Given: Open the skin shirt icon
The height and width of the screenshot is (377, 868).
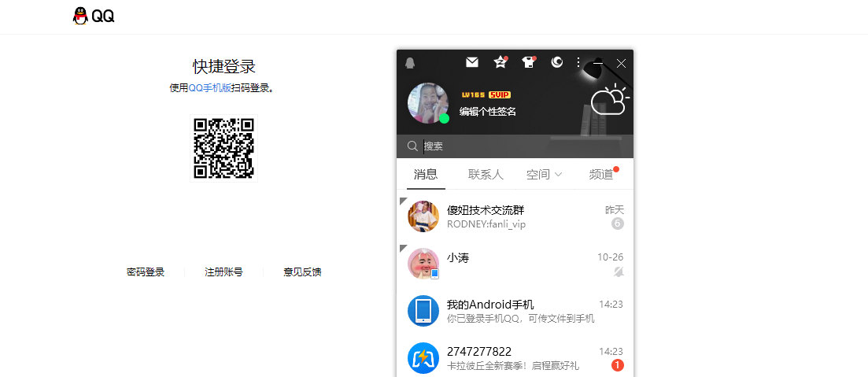Looking at the screenshot, I should (x=529, y=62).
